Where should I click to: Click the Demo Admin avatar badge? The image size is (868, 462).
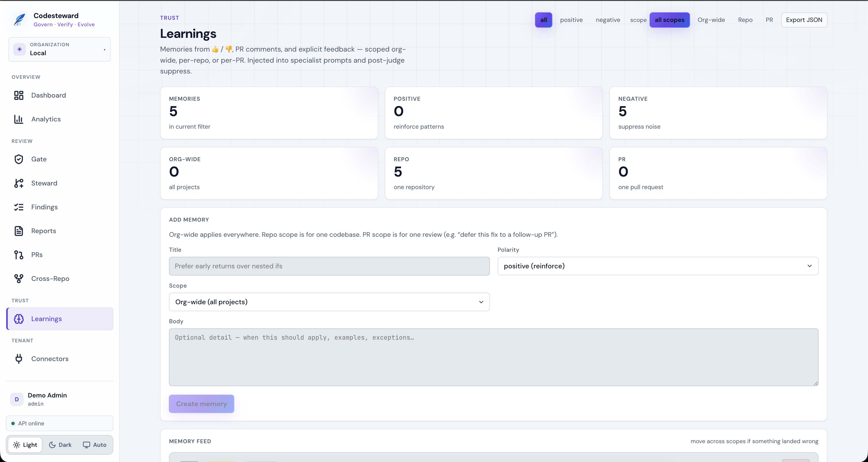click(x=16, y=399)
